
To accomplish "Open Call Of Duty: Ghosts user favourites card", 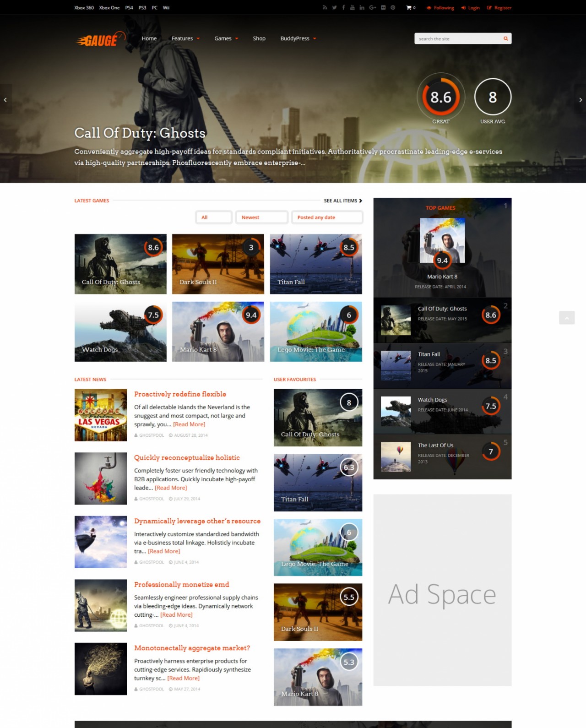I will pos(318,418).
